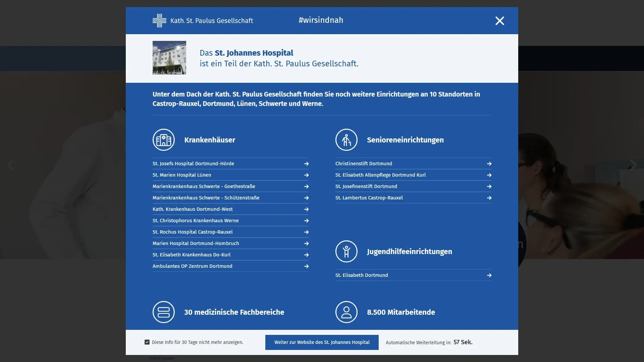Click the Senioreneinrichtungen elderly person icon
Image resolution: width=644 pixels, height=362 pixels.
(x=346, y=140)
